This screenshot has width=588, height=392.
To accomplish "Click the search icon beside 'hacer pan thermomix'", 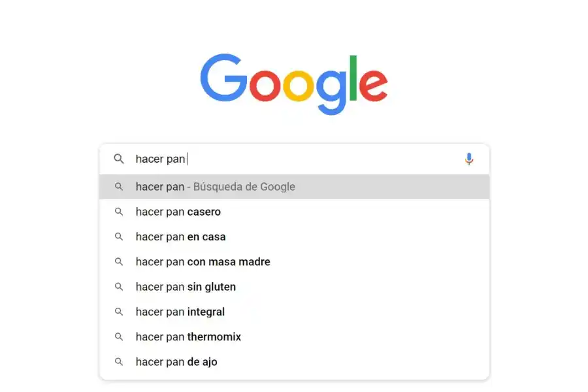I will click(x=119, y=336).
